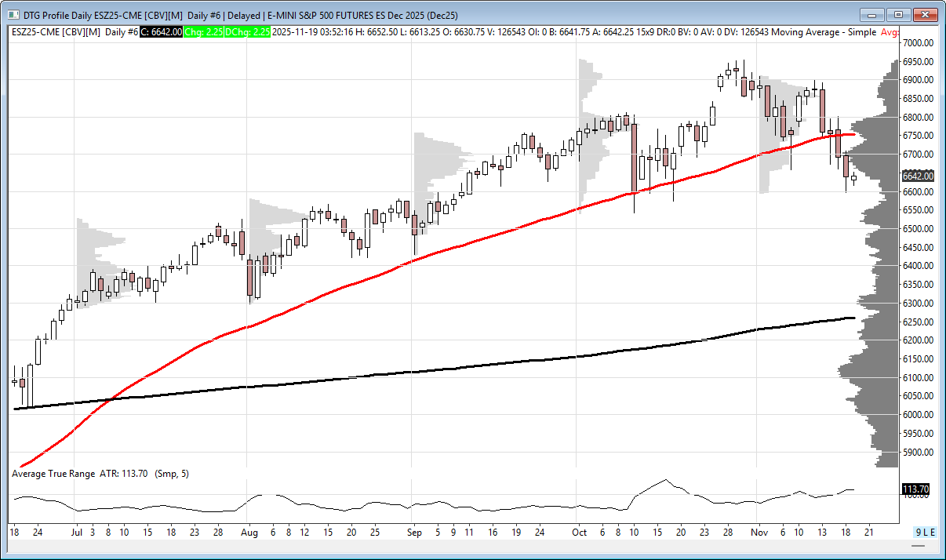
Task: Click the E indicator in bottom-right corner
Action: (933, 533)
